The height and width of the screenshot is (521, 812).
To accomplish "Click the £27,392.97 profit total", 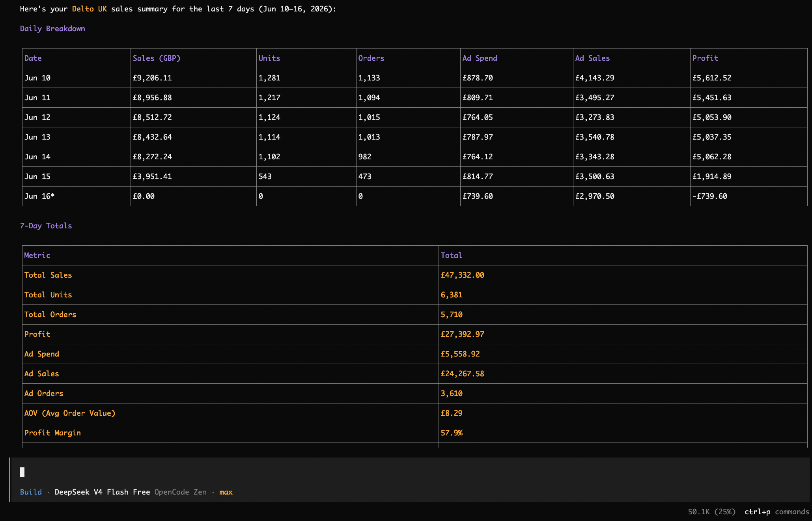I will pyautogui.click(x=463, y=334).
